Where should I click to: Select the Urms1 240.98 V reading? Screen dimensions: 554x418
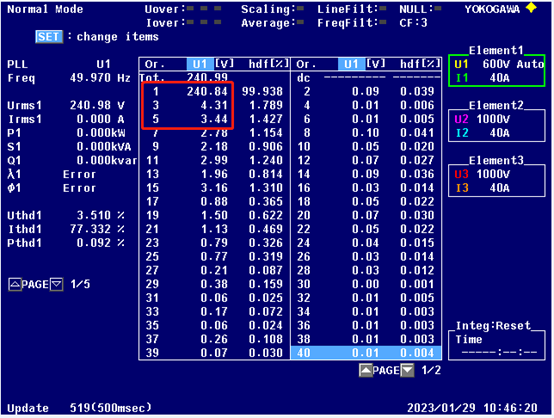pyautogui.click(x=97, y=105)
